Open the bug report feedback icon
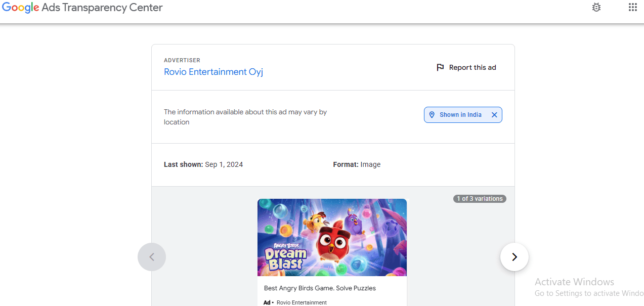 point(596,8)
